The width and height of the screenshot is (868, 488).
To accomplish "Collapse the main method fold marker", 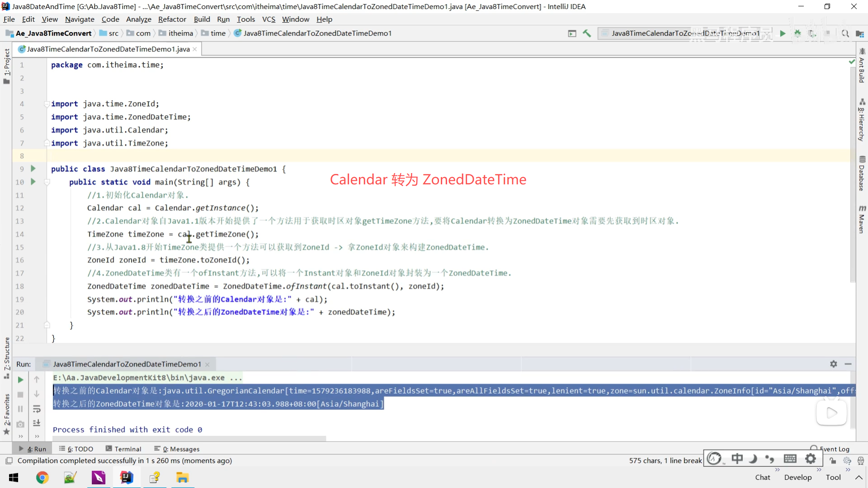I will click(x=47, y=182).
